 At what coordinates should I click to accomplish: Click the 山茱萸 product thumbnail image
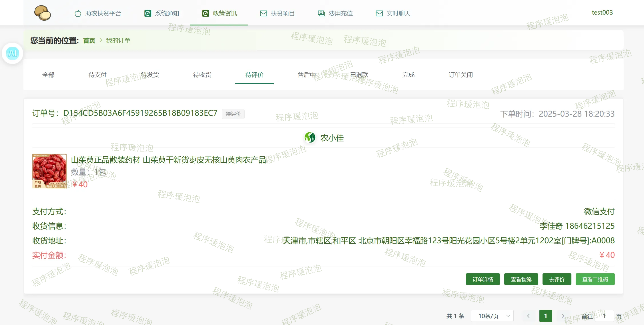coord(49,171)
